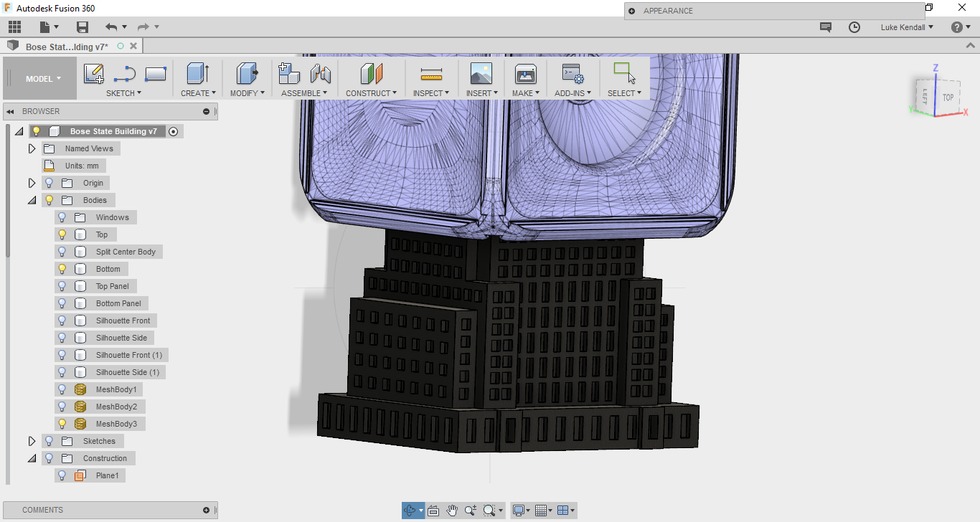Expand the Origin folder
The image size is (980, 522).
(x=32, y=183)
